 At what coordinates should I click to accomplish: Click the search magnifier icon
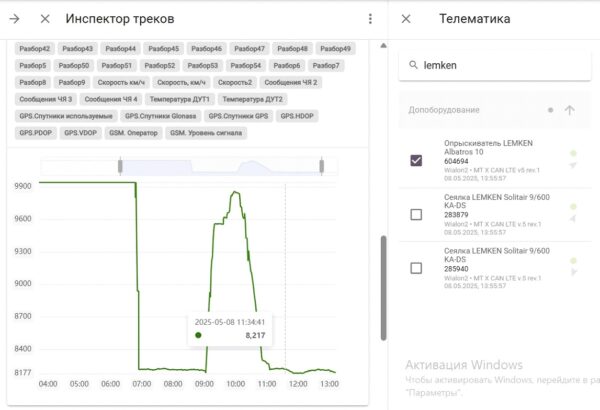[x=411, y=66]
